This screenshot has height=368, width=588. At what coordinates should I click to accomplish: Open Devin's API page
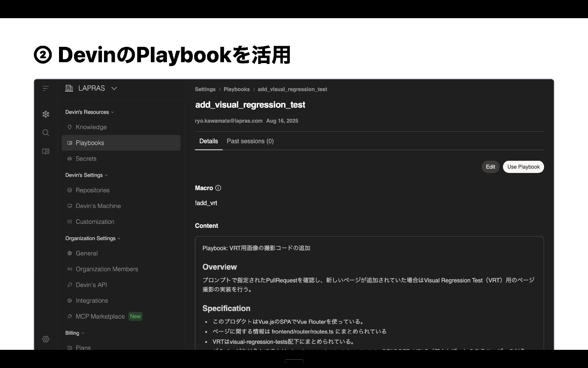[x=121, y=285]
